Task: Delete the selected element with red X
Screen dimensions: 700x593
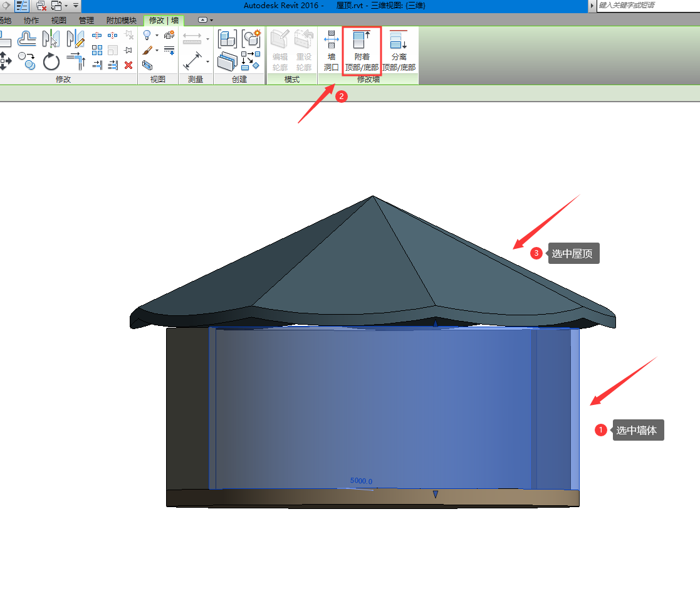Action: point(128,65)
